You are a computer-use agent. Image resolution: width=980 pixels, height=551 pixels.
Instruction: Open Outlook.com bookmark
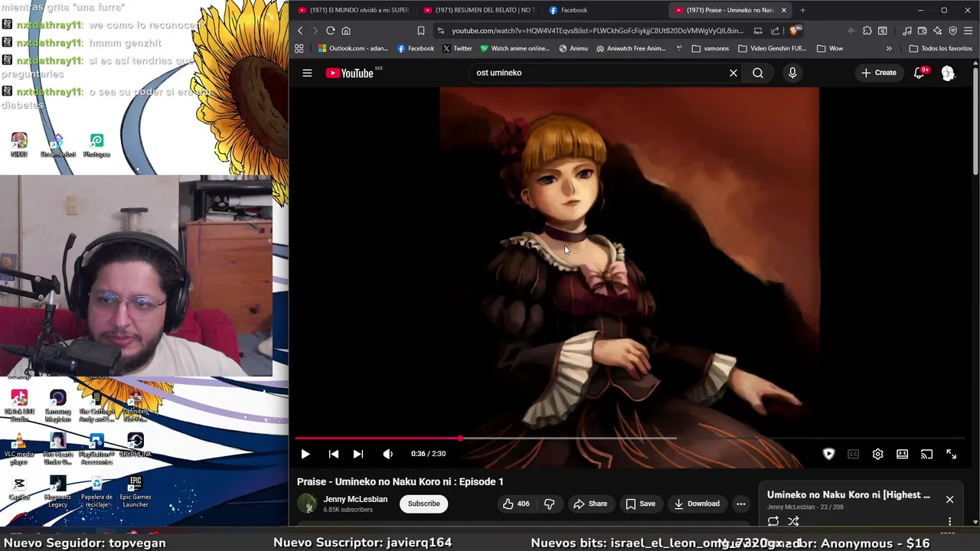point(353,48)
